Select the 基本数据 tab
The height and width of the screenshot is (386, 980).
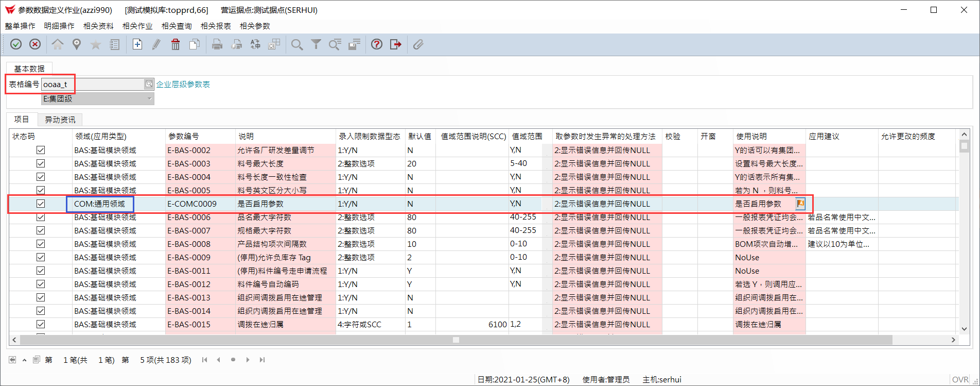(x=29, y=69)
